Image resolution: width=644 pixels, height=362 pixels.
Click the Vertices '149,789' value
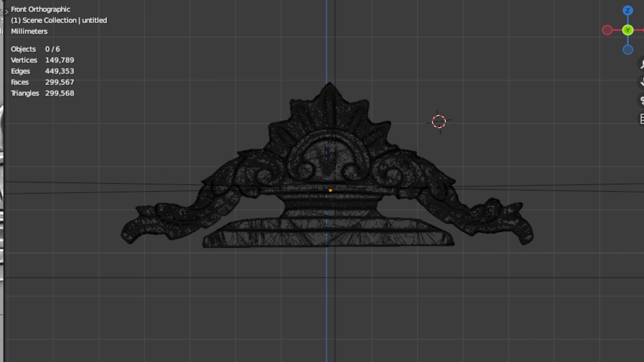click(60, 60)
